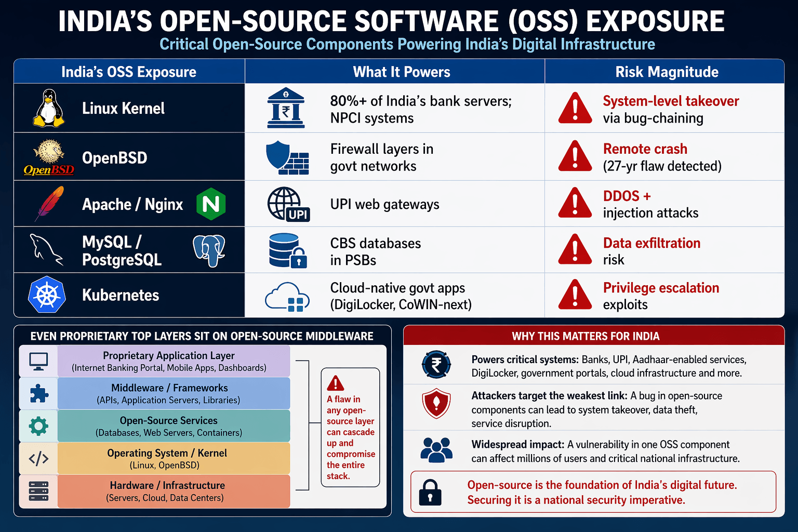
Task: Click the System-level takeover red text
Action: 670,101
